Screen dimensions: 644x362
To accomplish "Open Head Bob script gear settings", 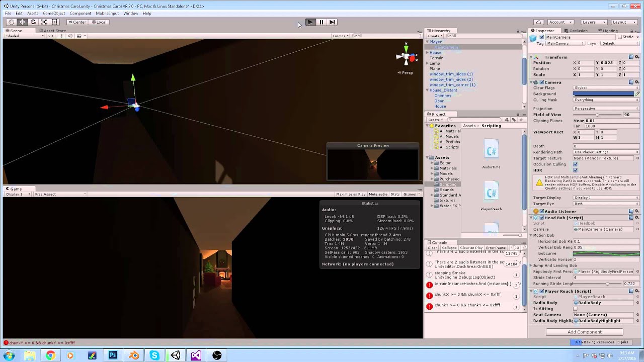I will pyautogui.click(x=637, y=218).
